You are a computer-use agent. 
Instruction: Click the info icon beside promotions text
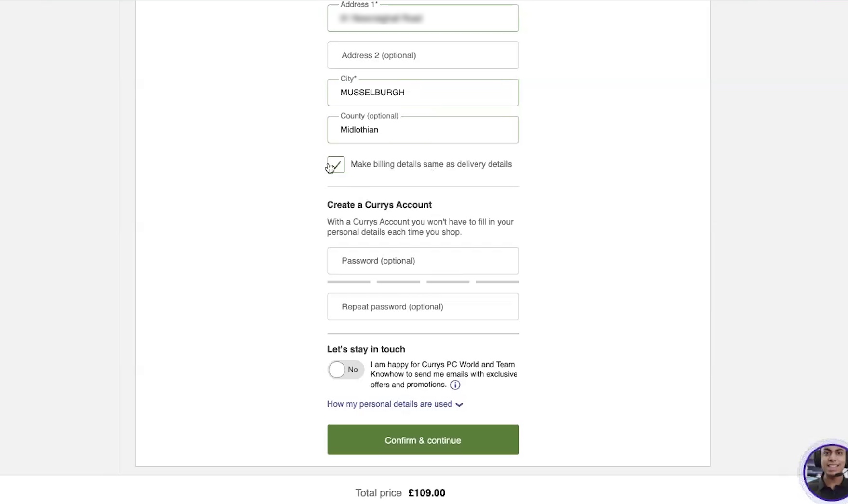click(x=455, y=385)
